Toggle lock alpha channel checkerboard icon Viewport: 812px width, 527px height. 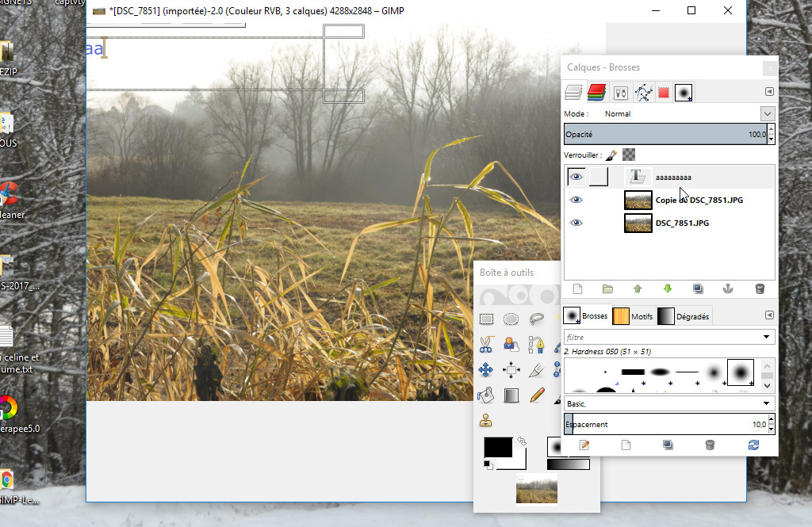point(629,155)
